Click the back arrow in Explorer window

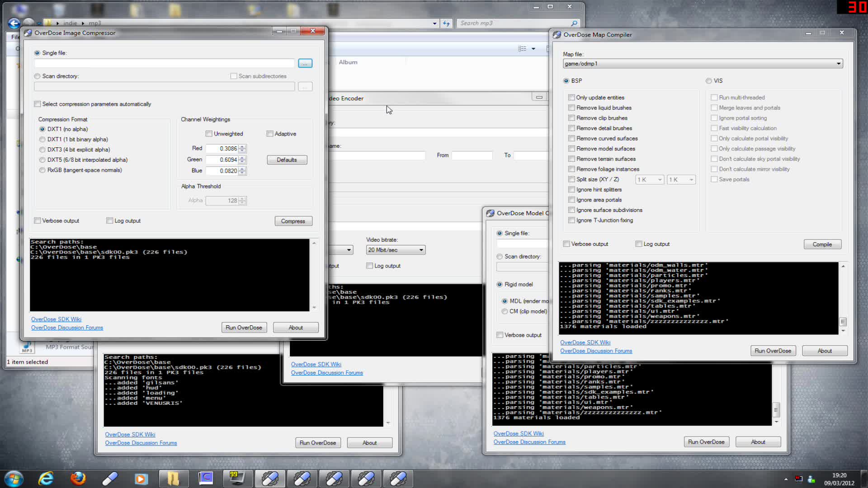click(x=14, y=23)
